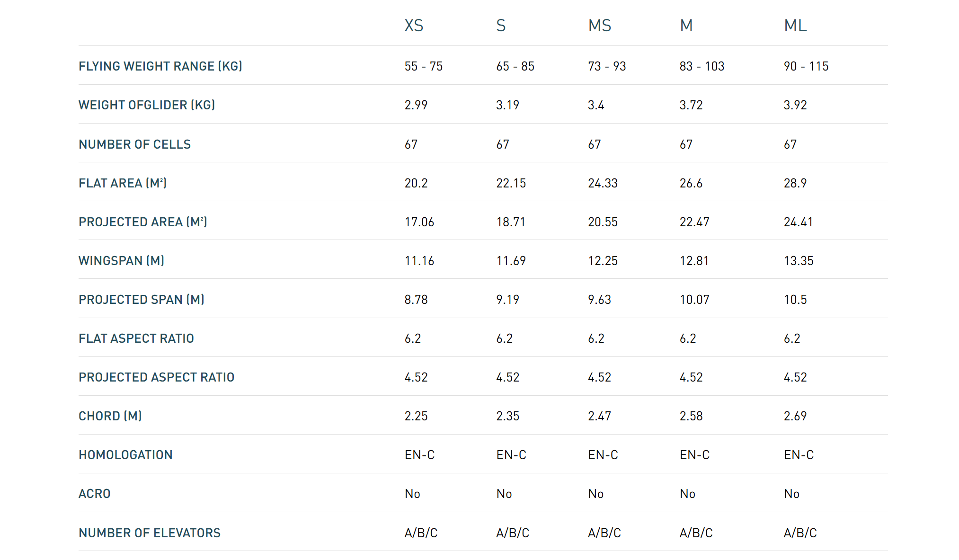
Task: Click the Flat Aspect Ratio row label
Action: pyautogui.click(x=136, y=338)
